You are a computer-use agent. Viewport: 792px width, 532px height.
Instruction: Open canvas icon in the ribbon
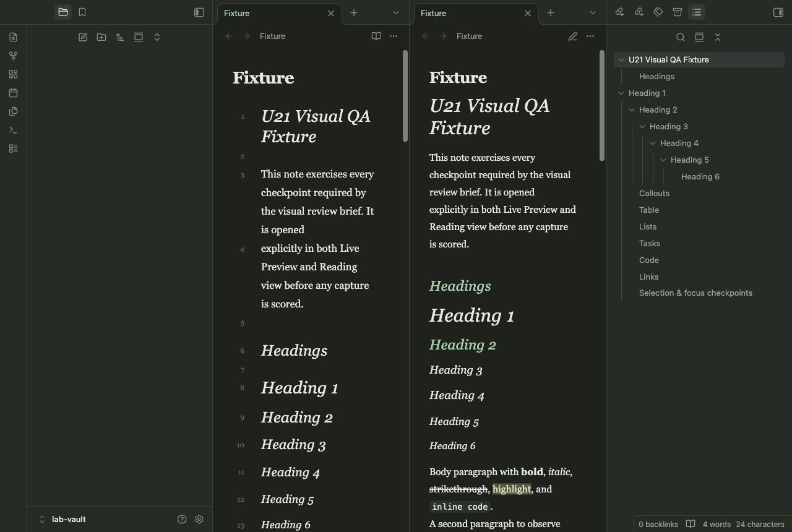[13, 74]
